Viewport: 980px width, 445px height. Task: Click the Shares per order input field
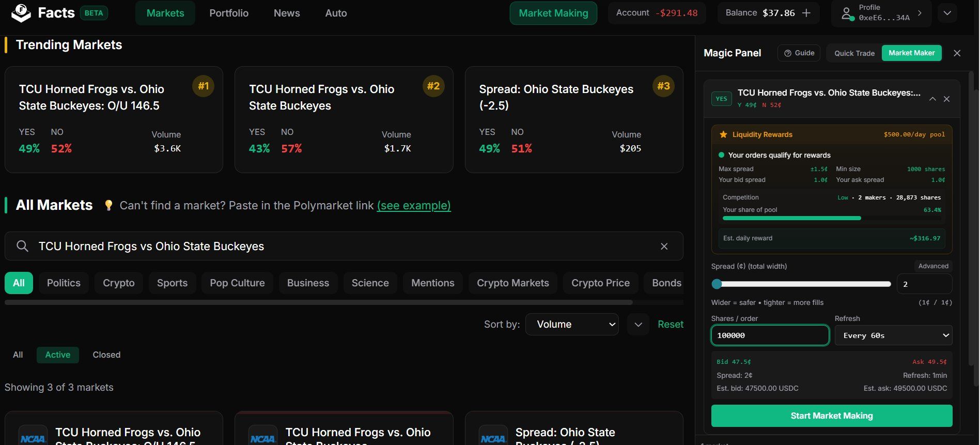[770, 335]
